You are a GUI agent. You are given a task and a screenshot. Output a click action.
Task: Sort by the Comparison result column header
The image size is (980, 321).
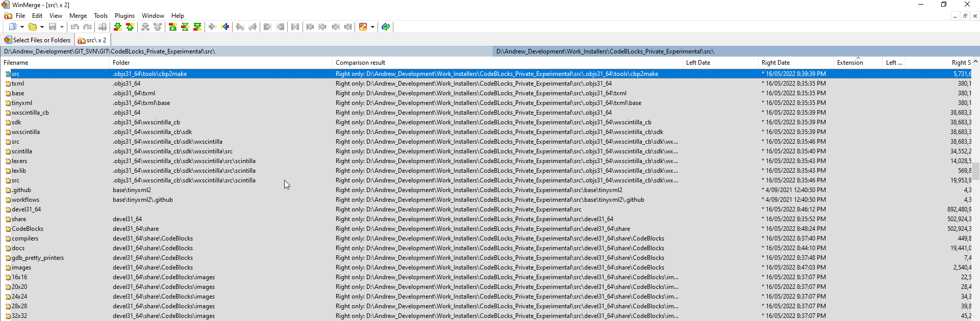(x=508, y=63)
